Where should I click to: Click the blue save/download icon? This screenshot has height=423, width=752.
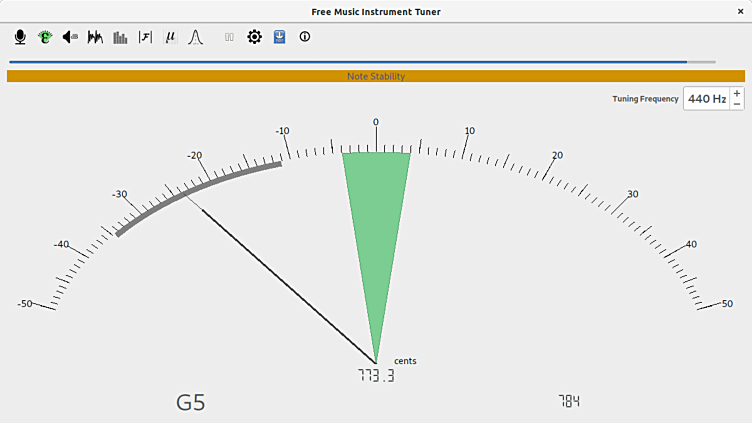[x=280, y=37]
